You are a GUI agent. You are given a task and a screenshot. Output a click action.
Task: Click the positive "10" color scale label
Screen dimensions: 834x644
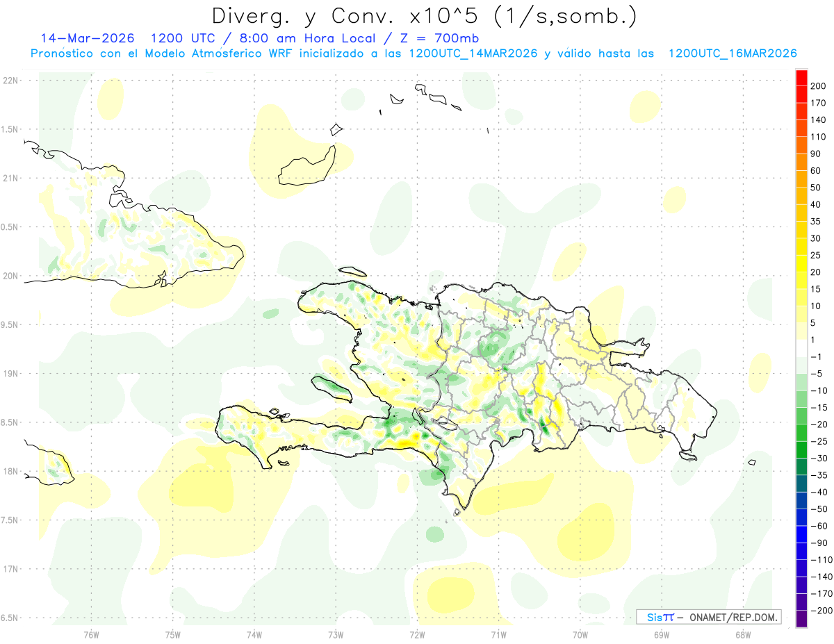pyautogui.click(x=816, y=306)
